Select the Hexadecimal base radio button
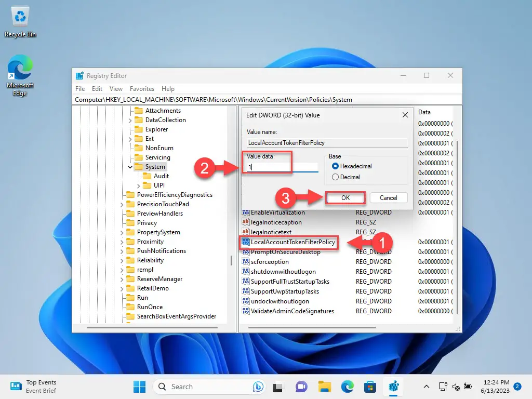 334,166
